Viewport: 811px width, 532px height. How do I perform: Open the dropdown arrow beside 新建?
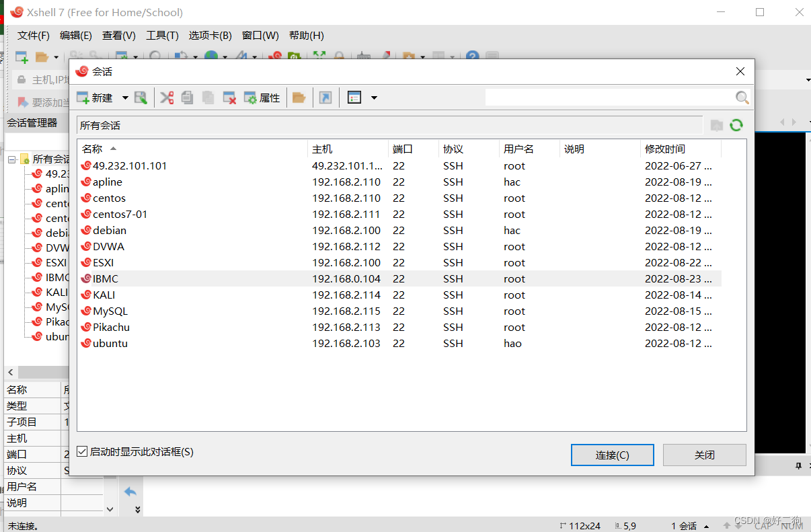[125, 98]
